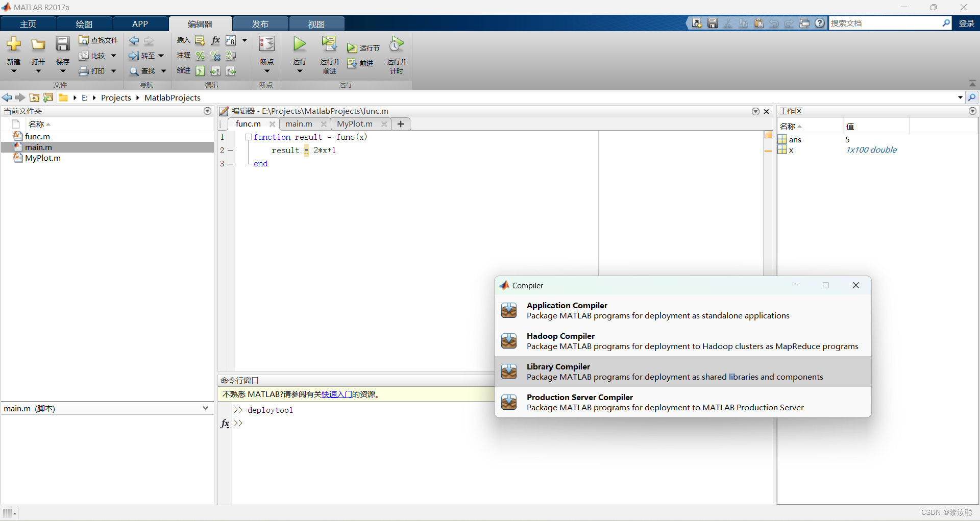The image size is (980, 521).
Task: Switch to the 绘图 ribbon tab
Action: [x=84, y=24]
